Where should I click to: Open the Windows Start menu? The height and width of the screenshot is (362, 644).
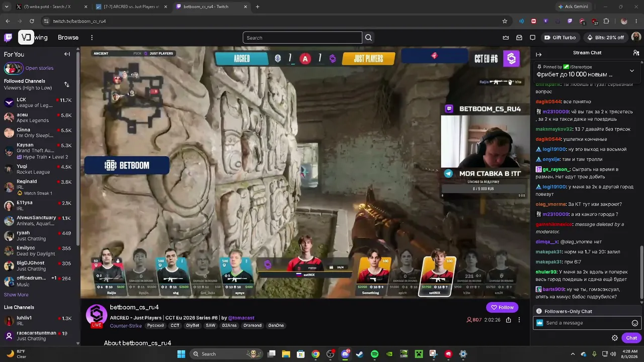pos(181,354)
